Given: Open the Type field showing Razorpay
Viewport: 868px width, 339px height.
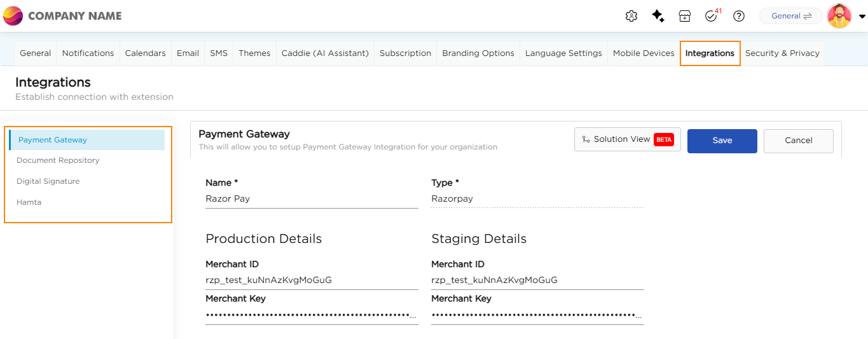Looking at the screenshot, I should click(x=537, y=199).
